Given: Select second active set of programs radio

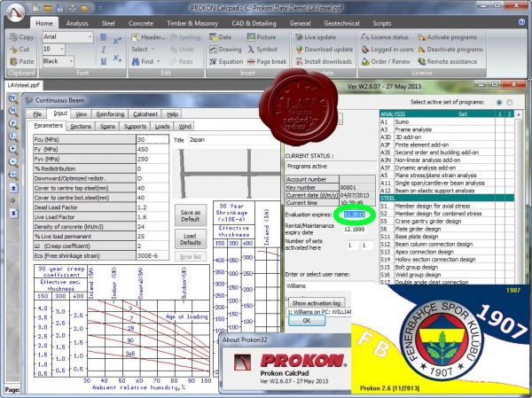Looking at the screenshot, I should click(x=509, y=102).
